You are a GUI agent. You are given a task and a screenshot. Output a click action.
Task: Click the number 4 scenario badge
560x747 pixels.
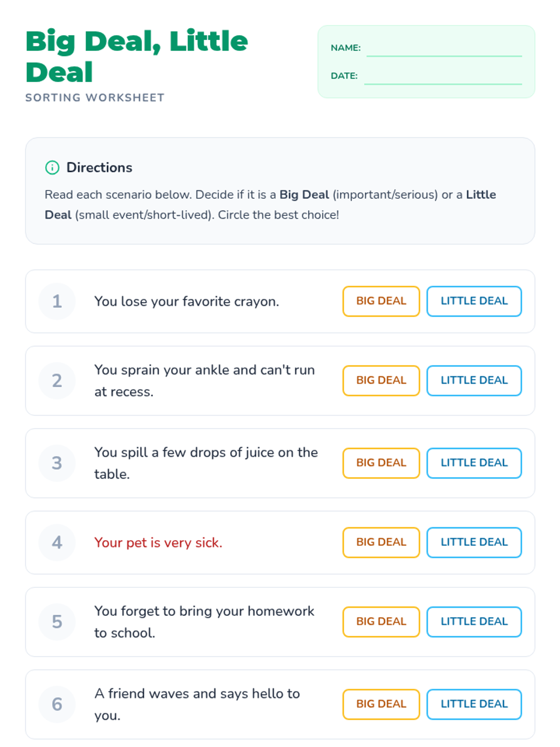(57, 543)
